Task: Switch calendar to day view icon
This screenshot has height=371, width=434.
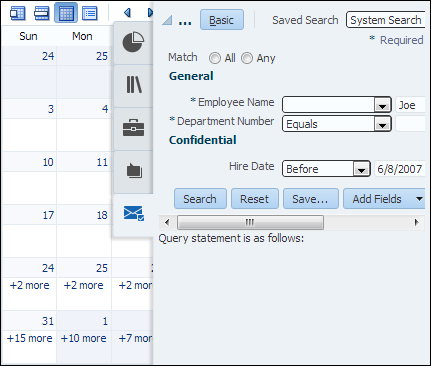Action: coord(18,13)
